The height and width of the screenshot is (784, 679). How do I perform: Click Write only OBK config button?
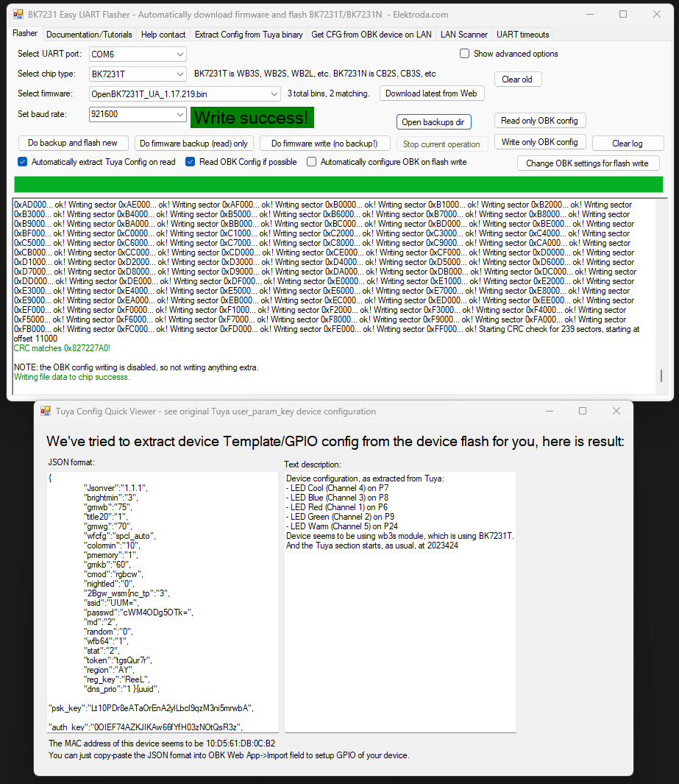540,142
